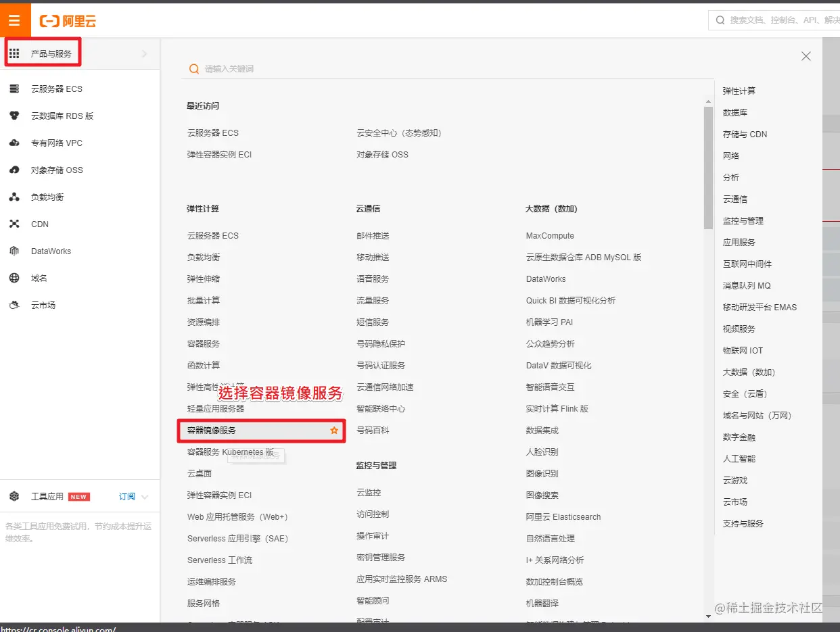
Task: Click the magnifier icon in top search bar
Action: point(720,20)
